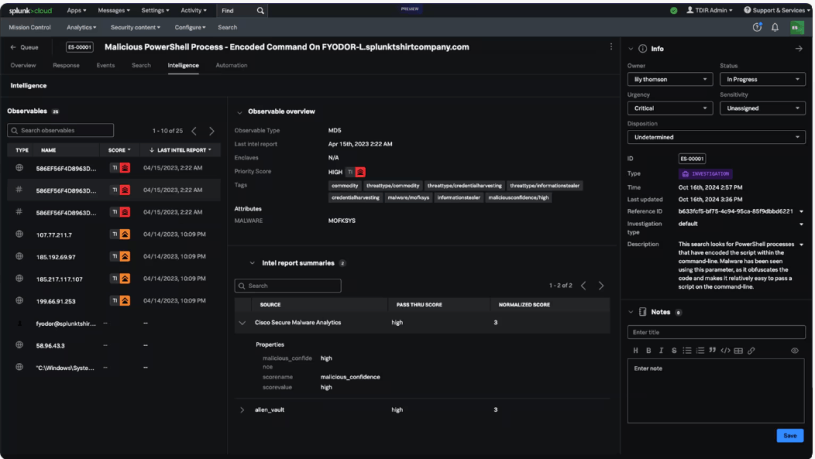Viewport: 815px width, 459px height.
Task: Open the Sensitivity dropdown Unassigned
Action: coord(763,108)
